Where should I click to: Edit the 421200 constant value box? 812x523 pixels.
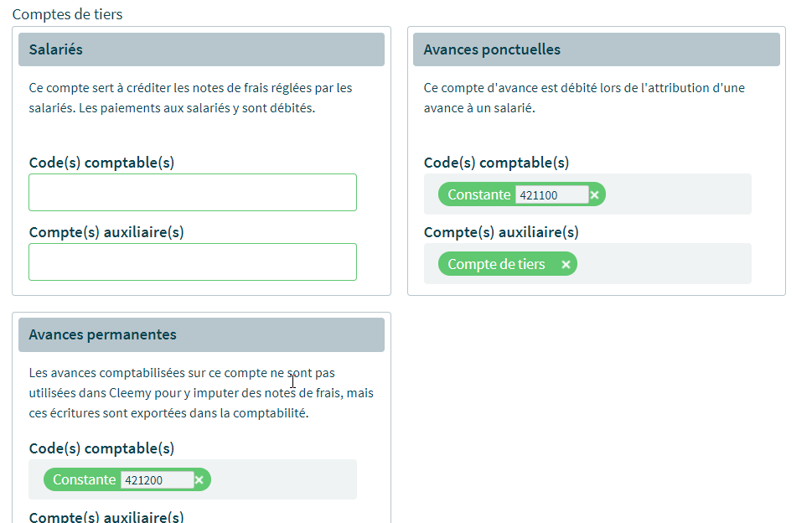(156, 480)
